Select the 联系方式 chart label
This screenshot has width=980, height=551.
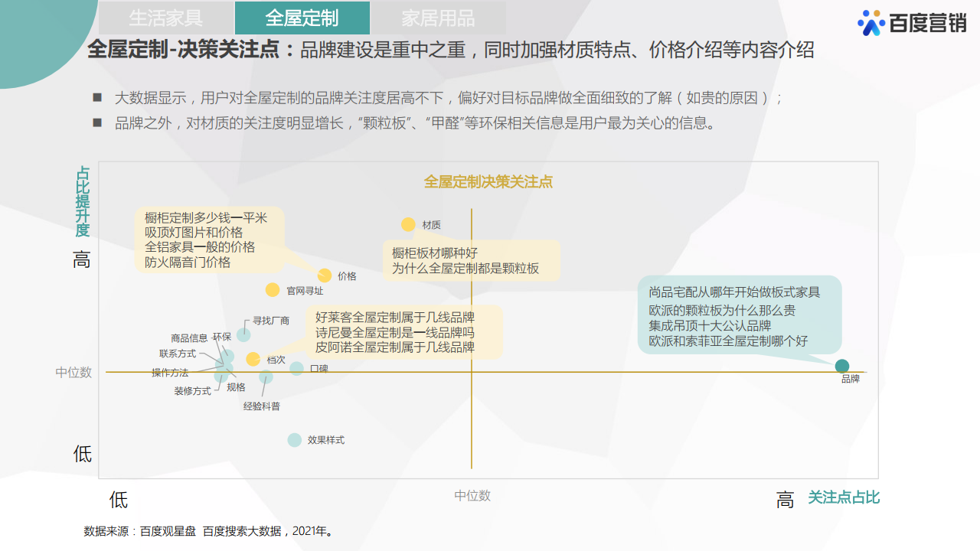click(178, 354)
